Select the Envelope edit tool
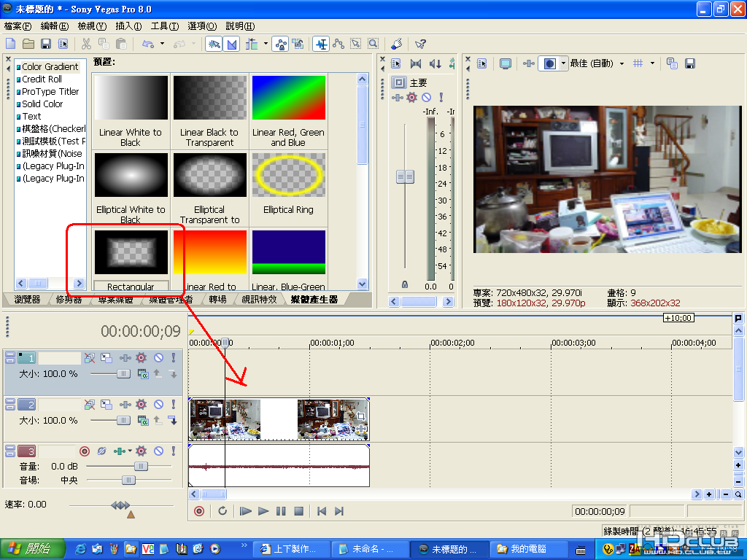The image size is (747, 560). pyautogui.click(x=338, y=44)
